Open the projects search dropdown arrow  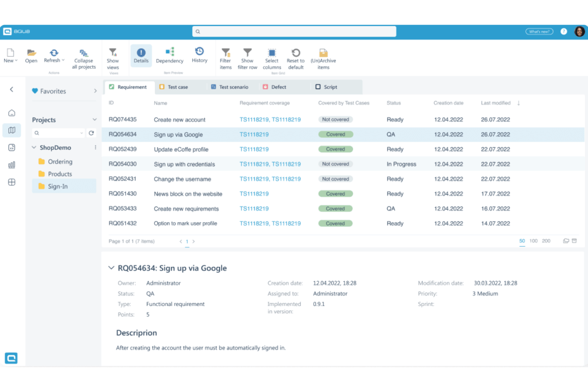[x=82, y=133]
